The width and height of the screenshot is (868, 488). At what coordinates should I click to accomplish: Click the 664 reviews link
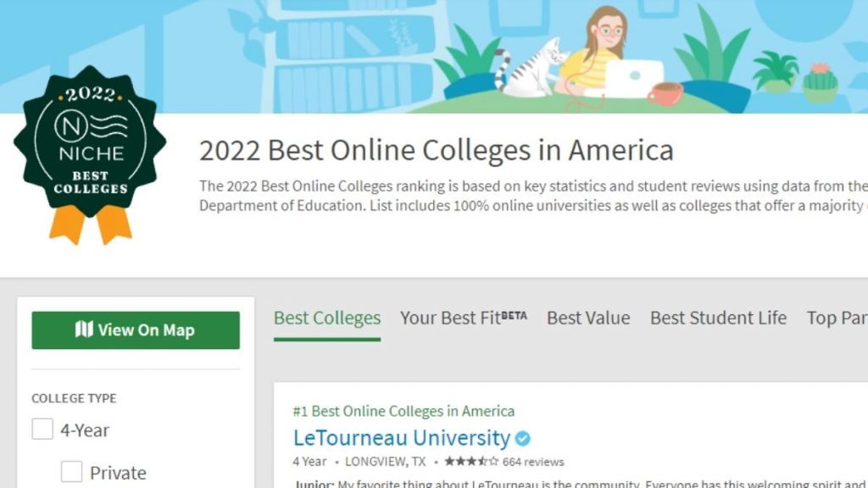pos(533,462)
